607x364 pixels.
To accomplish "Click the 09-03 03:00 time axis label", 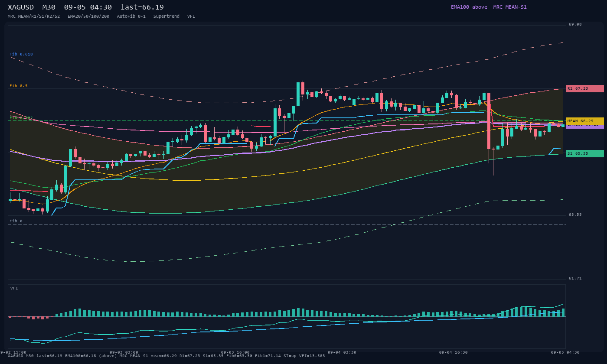I will pyautogui.click(x=124, y=352).
